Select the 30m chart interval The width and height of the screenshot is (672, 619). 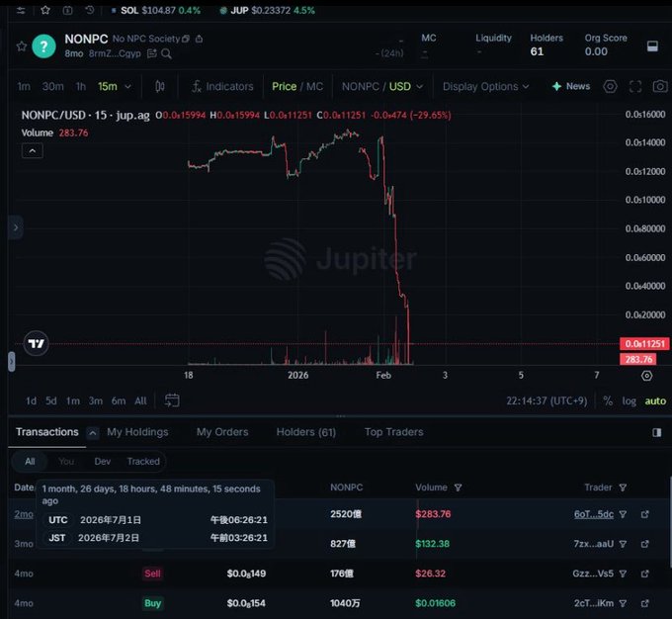[52, 87]
